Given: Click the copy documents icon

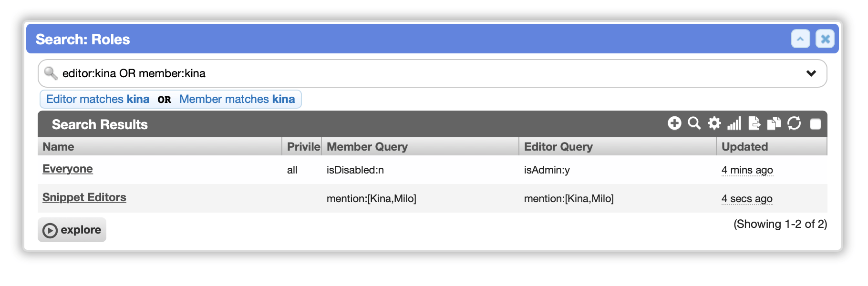Looking at the screenshot, I should (774, 123).
